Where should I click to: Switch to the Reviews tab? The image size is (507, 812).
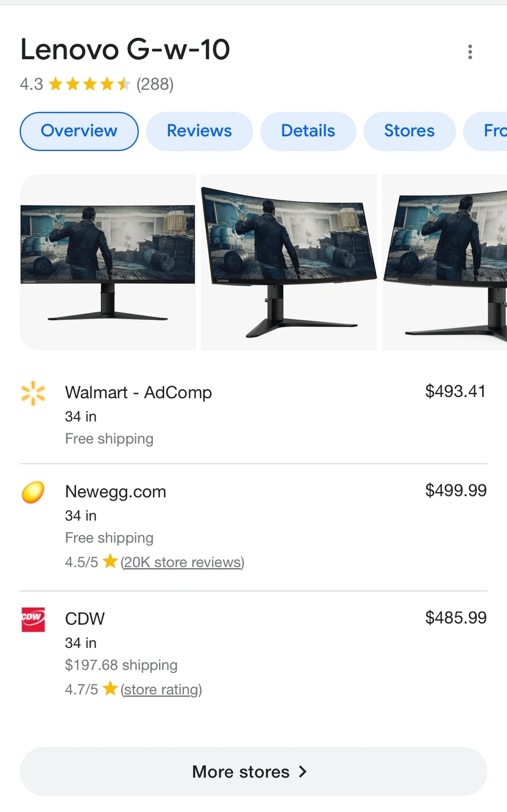pos(199,131)
